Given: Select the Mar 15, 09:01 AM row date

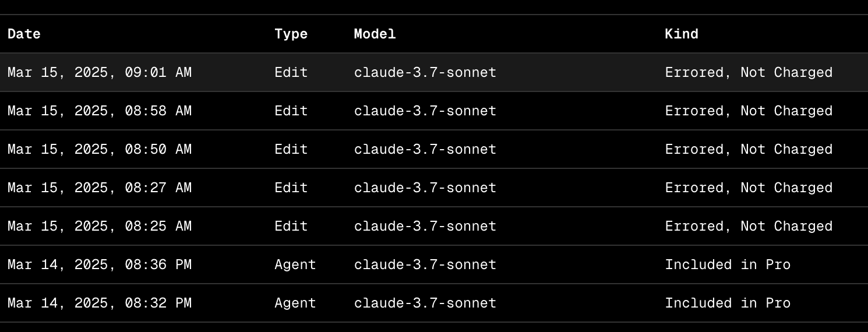Looking at the screenshot, I should coord(100,72).
